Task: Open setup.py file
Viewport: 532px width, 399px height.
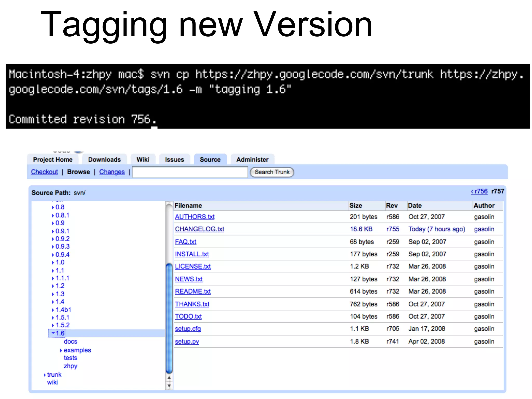Action: [187, 342]
